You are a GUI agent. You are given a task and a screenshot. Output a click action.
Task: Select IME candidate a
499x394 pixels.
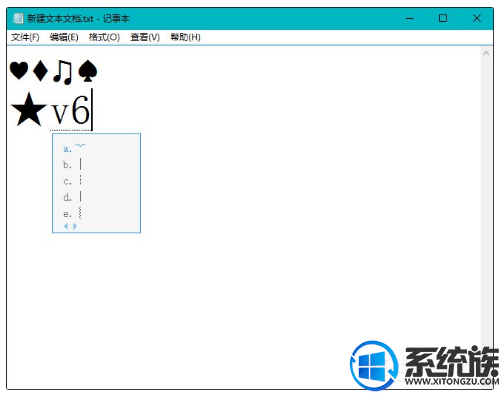point(74,148)
